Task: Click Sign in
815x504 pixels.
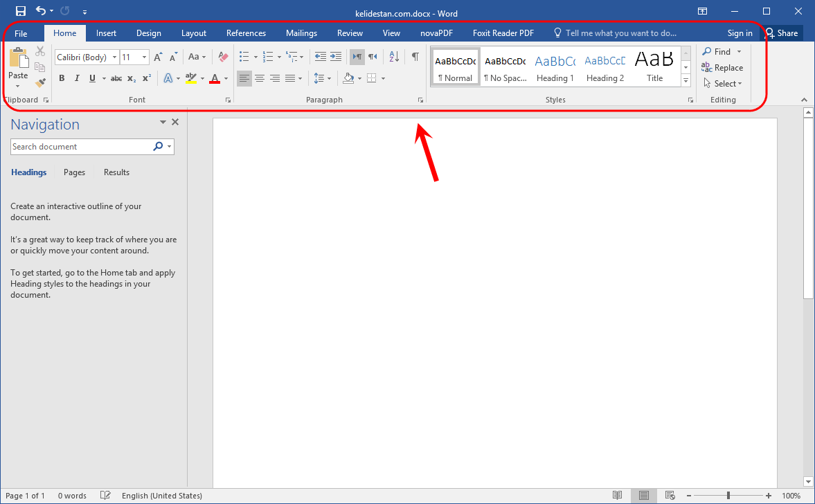Action: pos(740,33)
